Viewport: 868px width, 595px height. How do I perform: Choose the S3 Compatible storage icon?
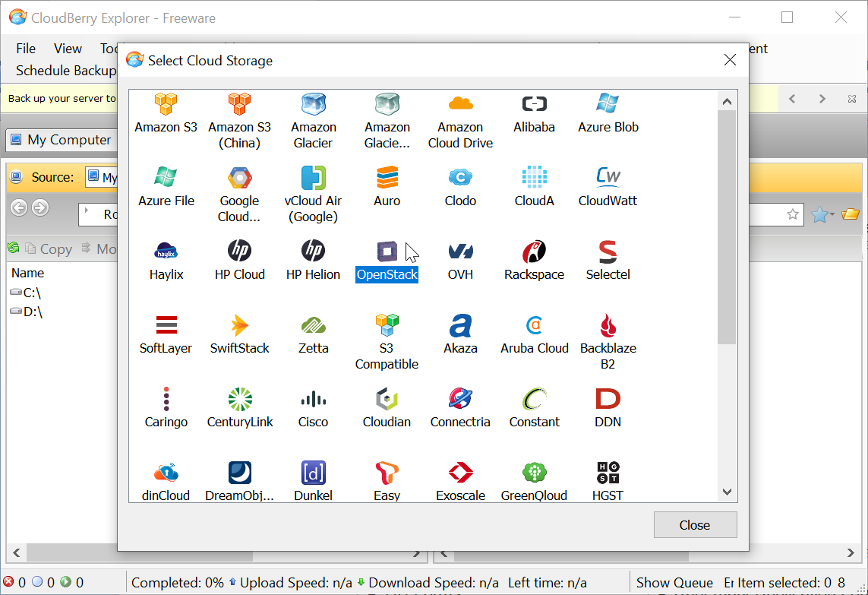tap(387, 325)
